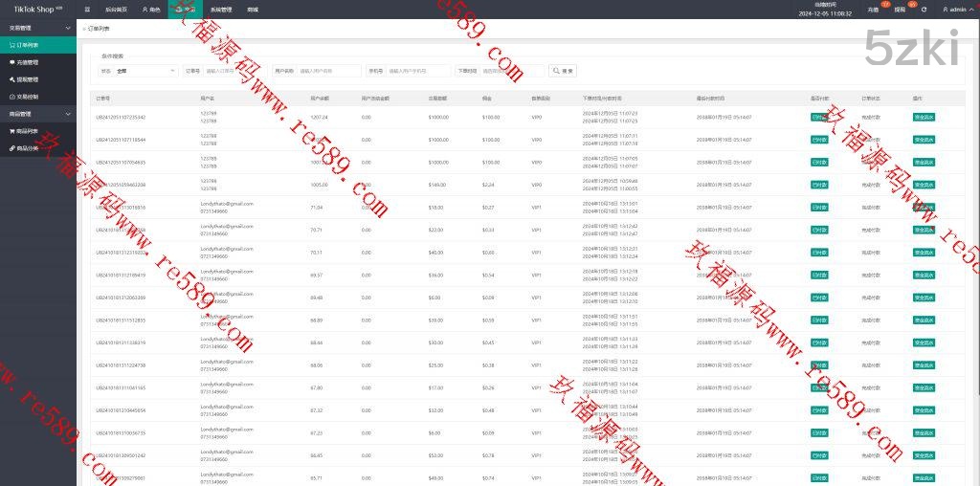
Task: Click the 订单号 column header
Action: click(103, 99)
